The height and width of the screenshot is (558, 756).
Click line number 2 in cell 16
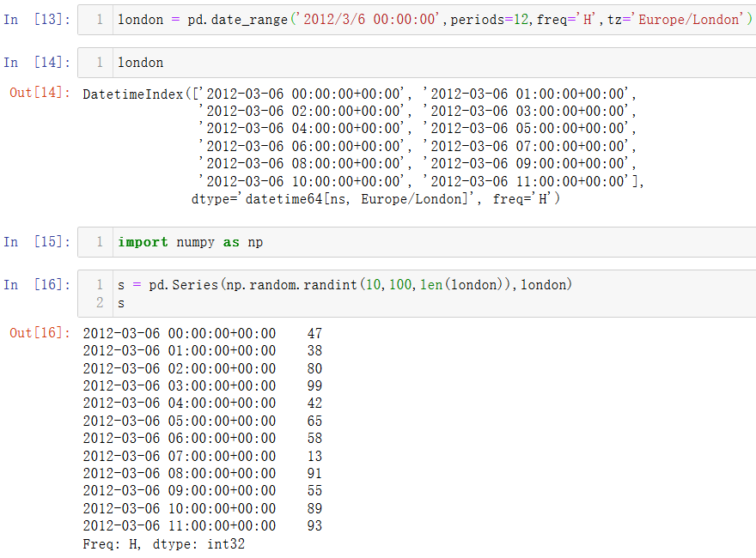coord(100,303)
